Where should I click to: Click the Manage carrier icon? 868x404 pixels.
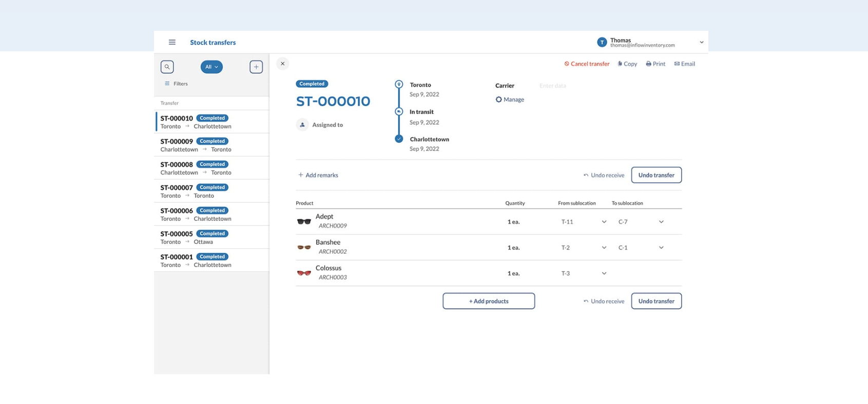tap(498, 100)
